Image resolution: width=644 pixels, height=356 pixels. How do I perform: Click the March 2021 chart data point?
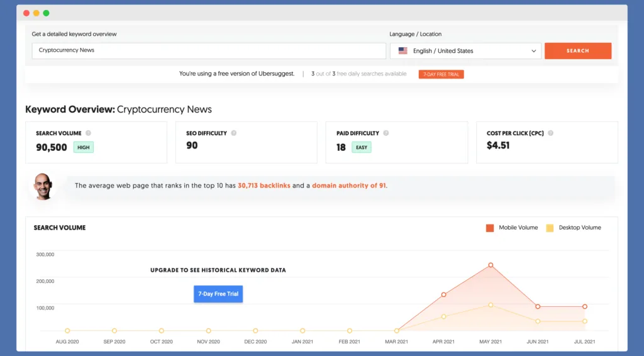click(397, 331)
